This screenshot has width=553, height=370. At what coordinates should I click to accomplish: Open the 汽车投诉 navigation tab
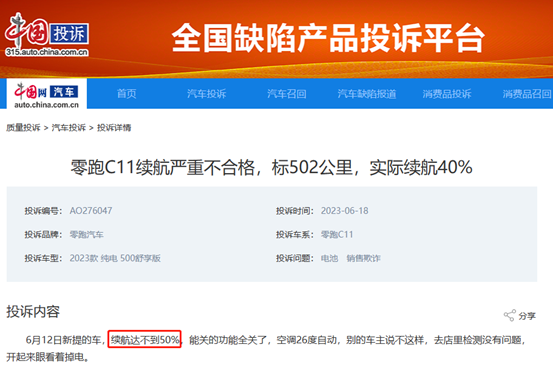(x=206, y=94)
